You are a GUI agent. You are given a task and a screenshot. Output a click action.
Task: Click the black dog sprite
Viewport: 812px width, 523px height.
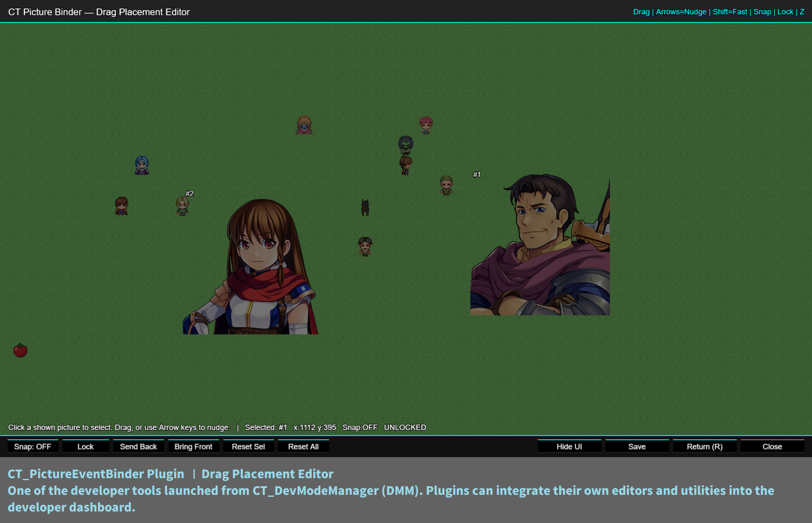(x=365, y=208)
